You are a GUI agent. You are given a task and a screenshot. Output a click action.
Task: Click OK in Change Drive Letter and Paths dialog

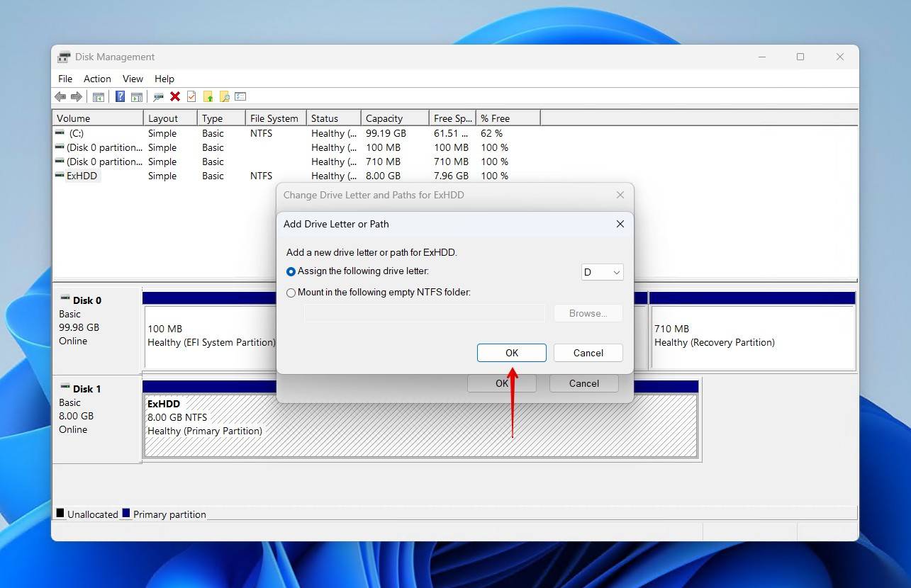click(x=502, y=383)
